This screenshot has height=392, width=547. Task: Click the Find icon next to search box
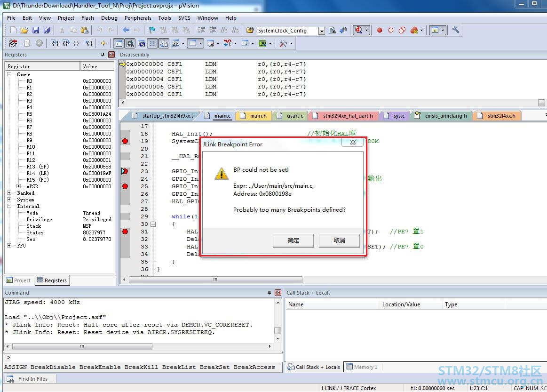click(332, 31)
